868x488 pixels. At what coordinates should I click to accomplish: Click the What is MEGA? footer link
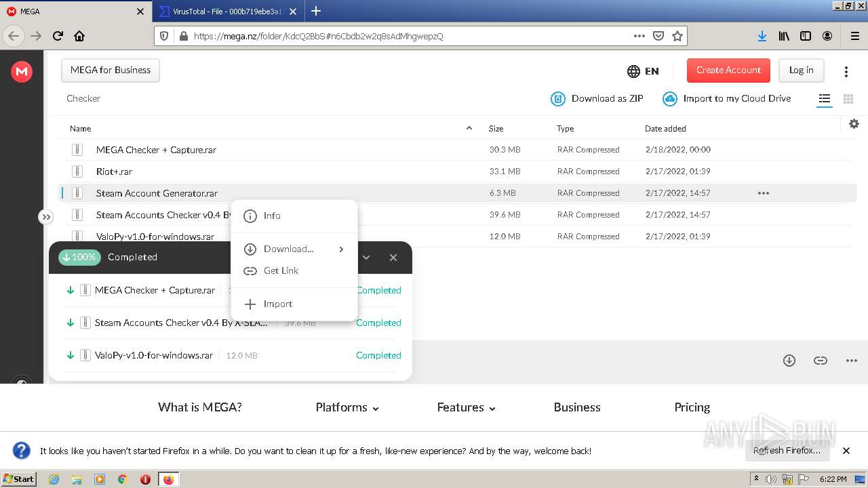pos(200,407)
